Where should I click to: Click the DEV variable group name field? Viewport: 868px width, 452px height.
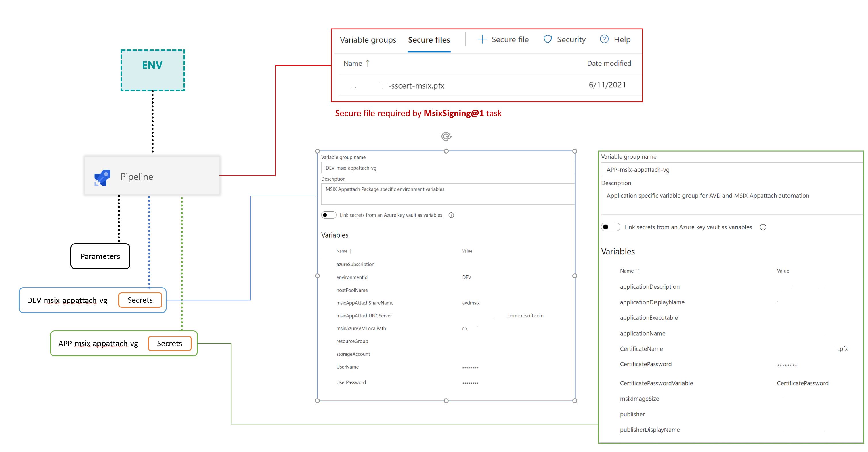(x=448, y=168)
